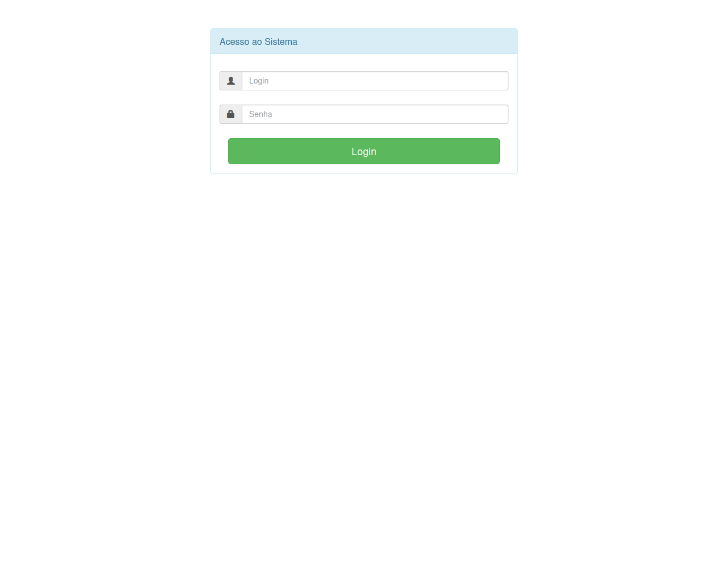The image size is (728, 582).
Task: Focus the Senha password field
Action: click(x=375, y=114)
